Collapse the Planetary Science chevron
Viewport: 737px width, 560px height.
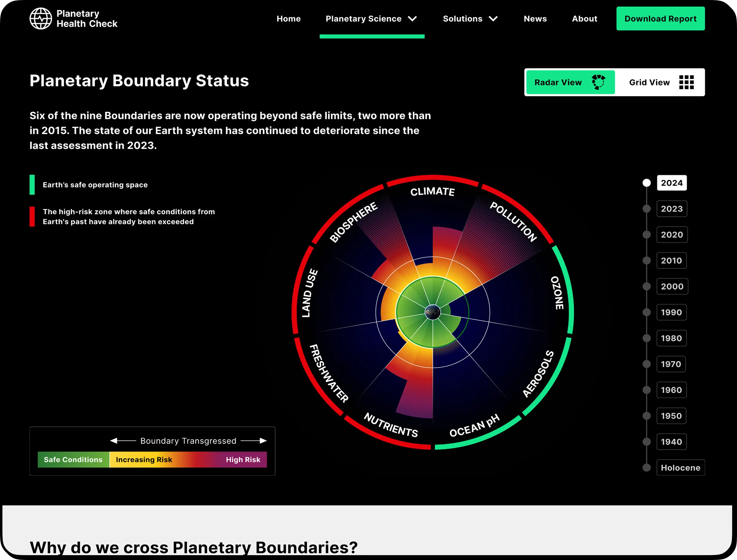coord(413,19)
